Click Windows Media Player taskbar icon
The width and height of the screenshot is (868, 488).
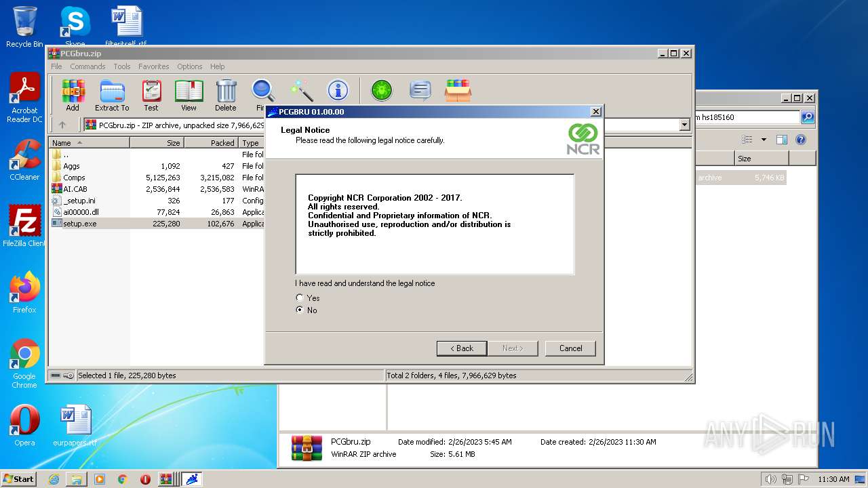point(100,479)
